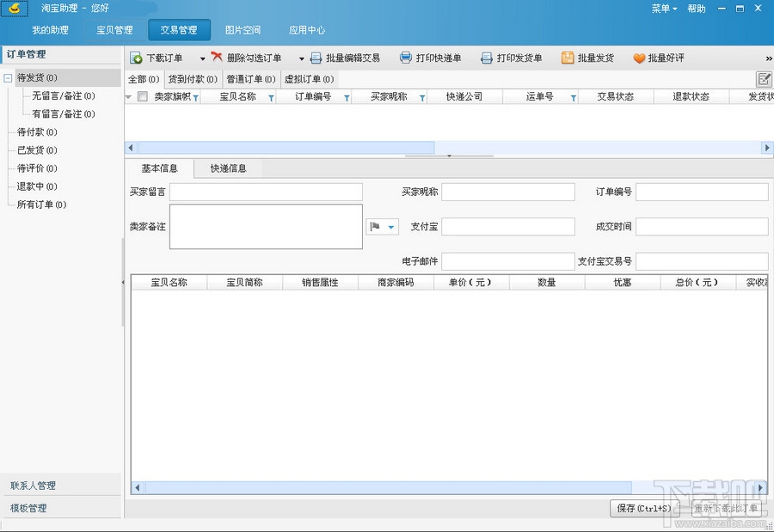Click the delete selected orders icon

click(x=217, y=58)
